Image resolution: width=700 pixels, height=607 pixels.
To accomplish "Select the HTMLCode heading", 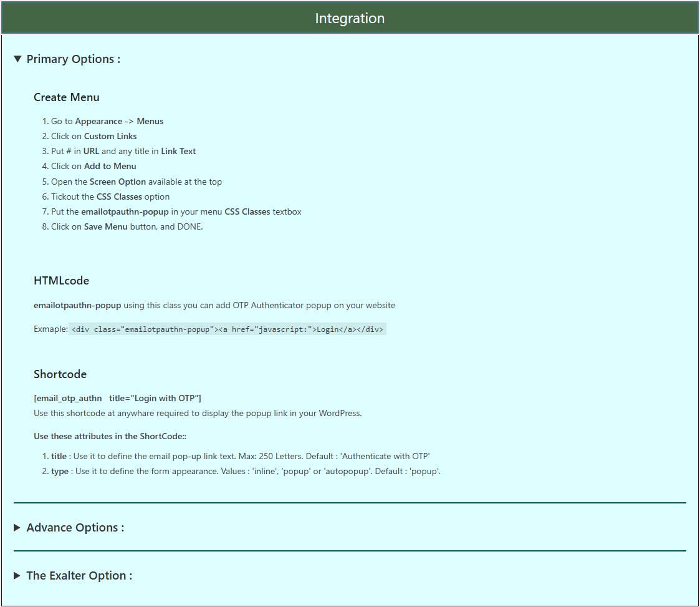I will [61, 281].
